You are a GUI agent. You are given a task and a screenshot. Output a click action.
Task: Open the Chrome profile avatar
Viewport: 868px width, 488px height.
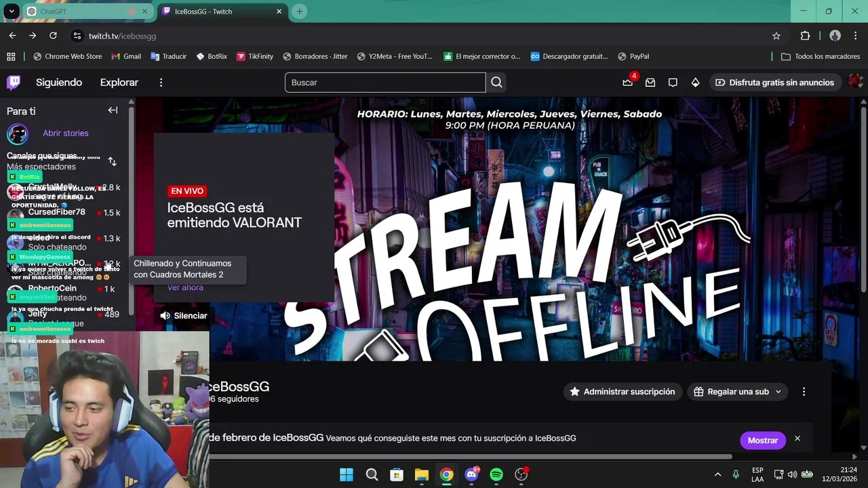coord(835,36)
